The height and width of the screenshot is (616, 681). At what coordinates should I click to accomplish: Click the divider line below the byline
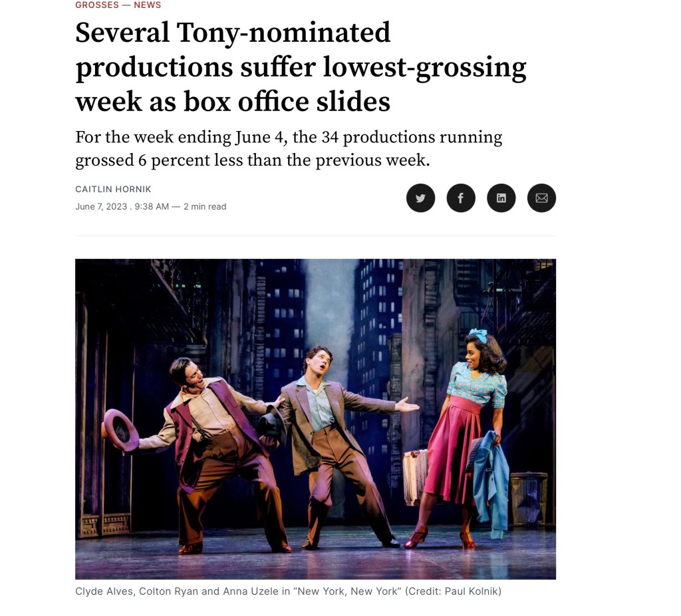315,235
